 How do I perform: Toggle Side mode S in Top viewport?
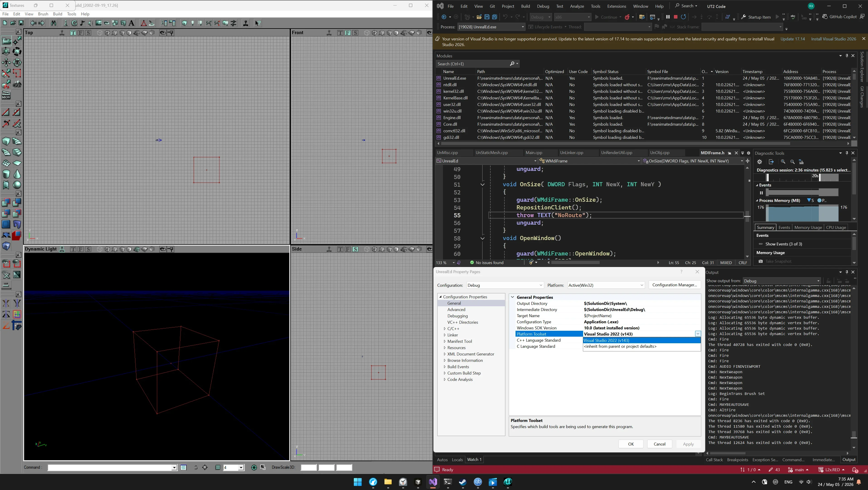click(88, 33)
